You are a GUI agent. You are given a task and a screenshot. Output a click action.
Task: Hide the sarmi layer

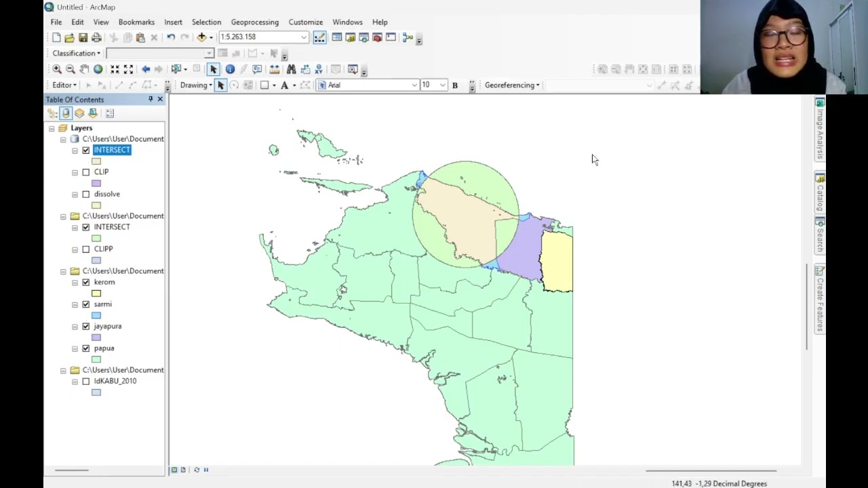[86, 304]
